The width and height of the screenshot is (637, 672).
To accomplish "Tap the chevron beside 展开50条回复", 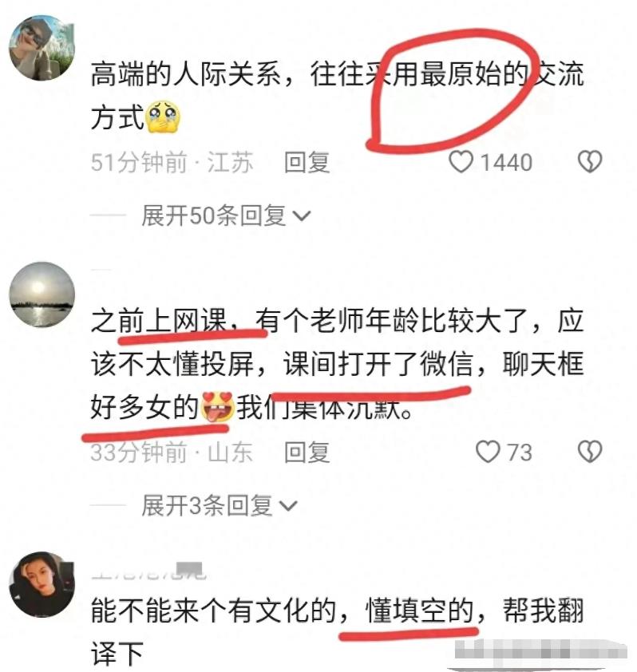I will [302, 216].
